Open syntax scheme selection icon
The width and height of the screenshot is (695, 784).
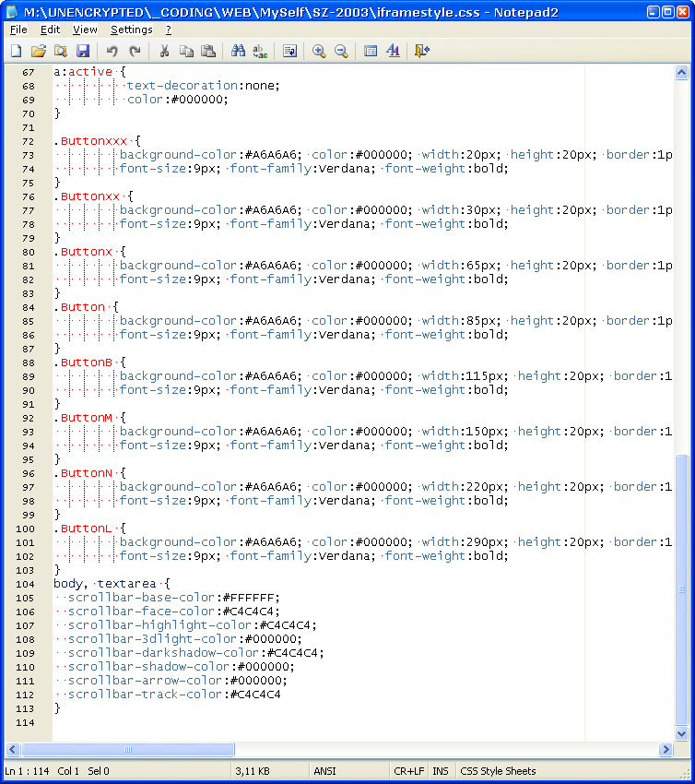pos(371,51)
